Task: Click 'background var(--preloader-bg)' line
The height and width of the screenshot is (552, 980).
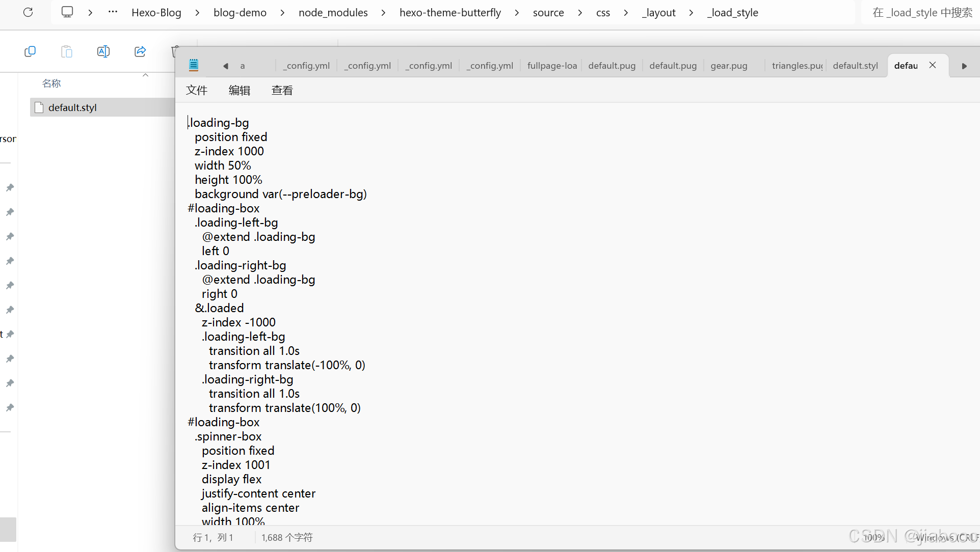Action: coord(281,194)
